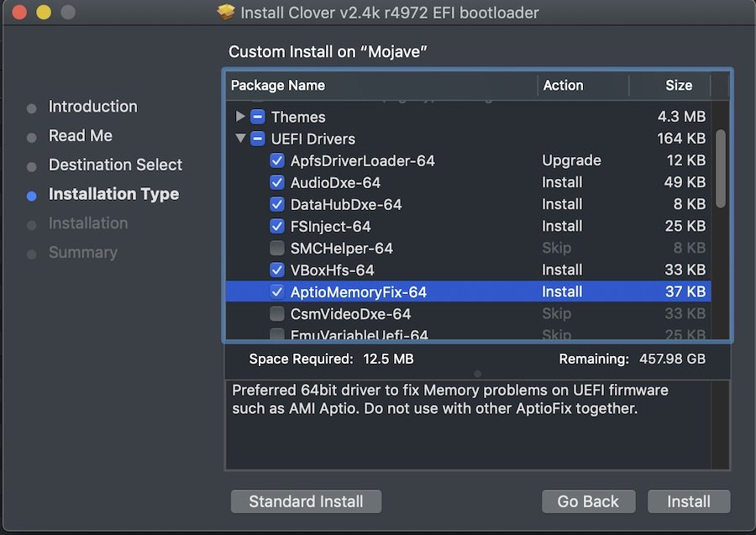
Task: Select the ApfsDriverLoader-64 row name
Action: tap(363, 160)
